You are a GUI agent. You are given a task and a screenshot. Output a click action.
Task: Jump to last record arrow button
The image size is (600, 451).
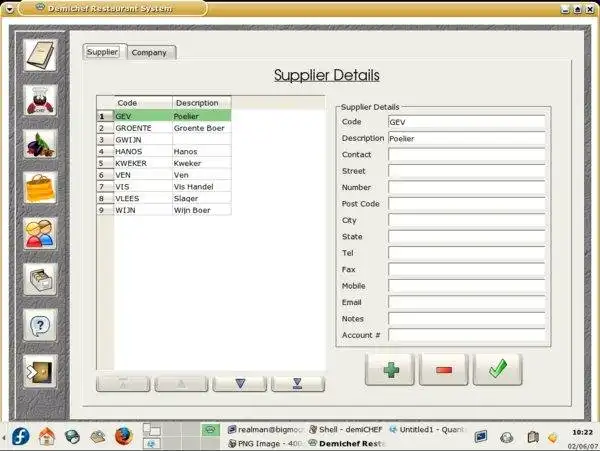tap(298, 384)
